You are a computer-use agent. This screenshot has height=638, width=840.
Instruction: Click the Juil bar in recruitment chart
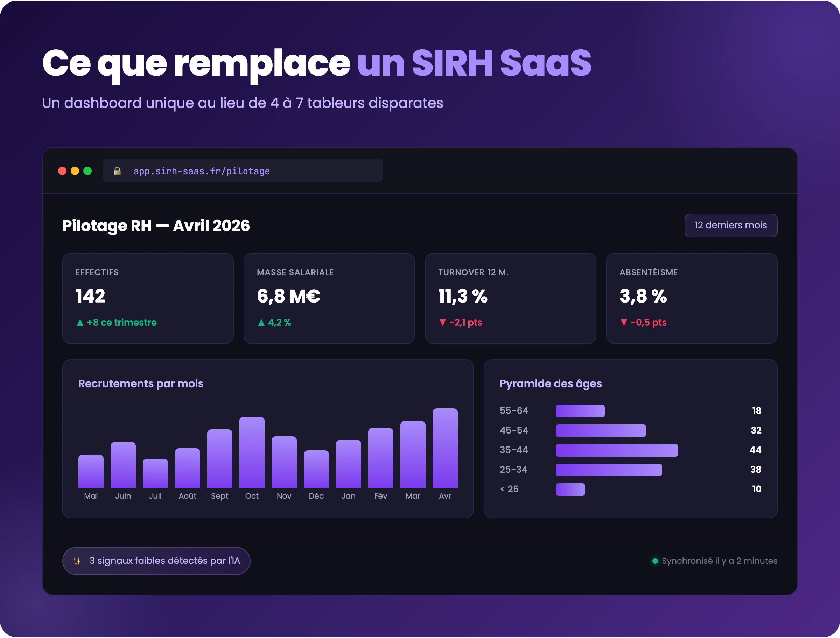pos(155,473)
